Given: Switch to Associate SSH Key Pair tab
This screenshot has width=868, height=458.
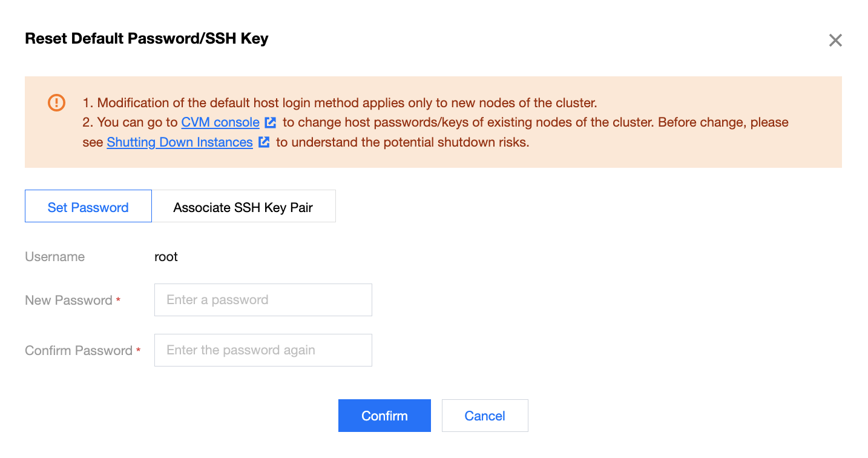Looking at the screenshot, I should tap(243, 207).
